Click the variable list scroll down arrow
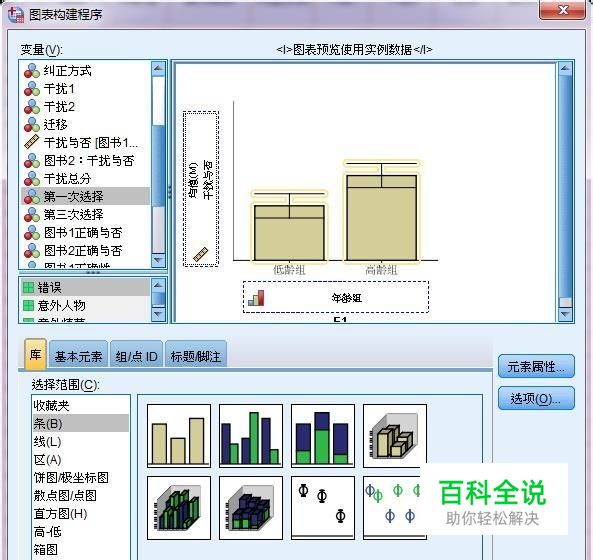This screenshot has width=593, height=560. [158, 260]
